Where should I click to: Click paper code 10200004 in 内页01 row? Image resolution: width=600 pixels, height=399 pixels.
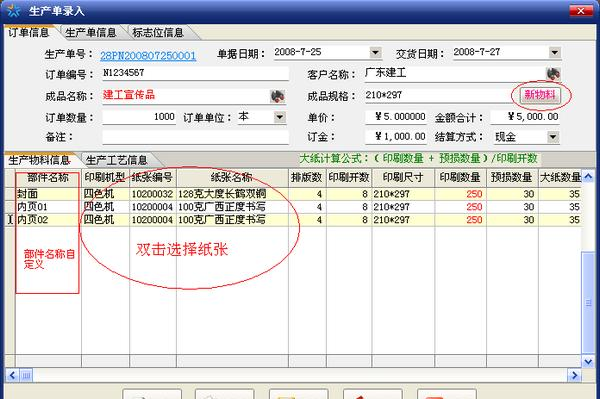(152, 207)
